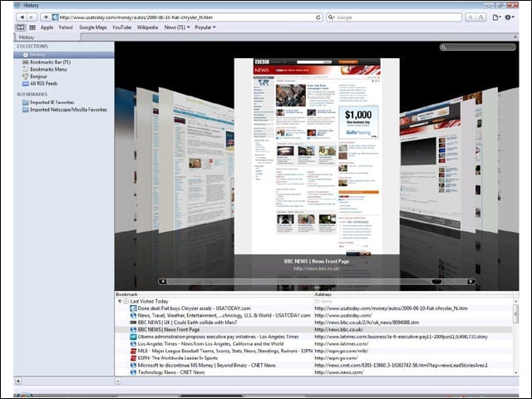Open the YouTube bookmark

pos(121,27)
